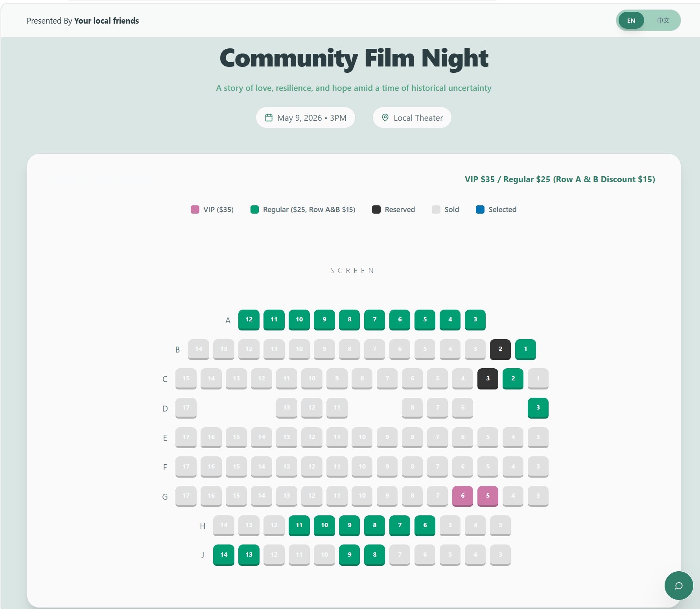
Task: Click the "Your local friends" presenter text
Action: click(x=107, y=21)
